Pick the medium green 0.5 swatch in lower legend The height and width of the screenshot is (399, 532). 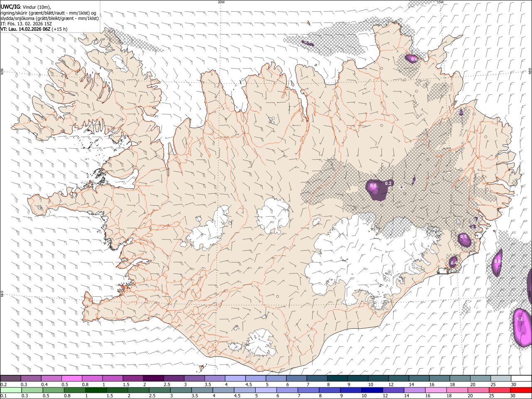(x=53, y=390)
